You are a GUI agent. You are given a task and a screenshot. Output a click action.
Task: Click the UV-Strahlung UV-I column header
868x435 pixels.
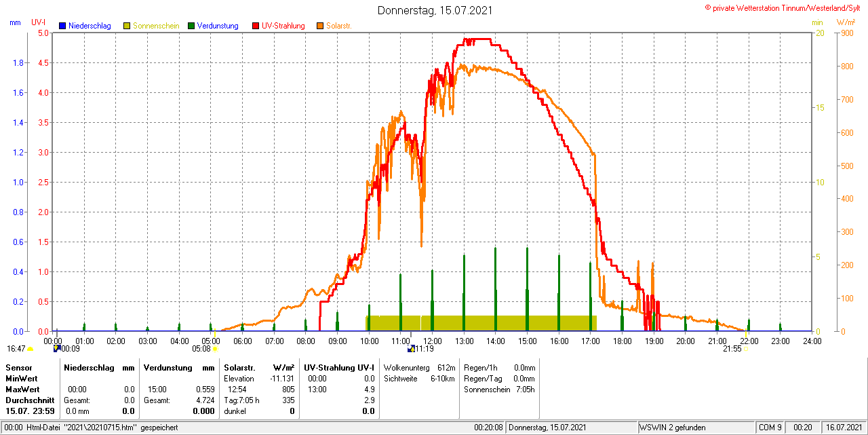pos(339,367)
